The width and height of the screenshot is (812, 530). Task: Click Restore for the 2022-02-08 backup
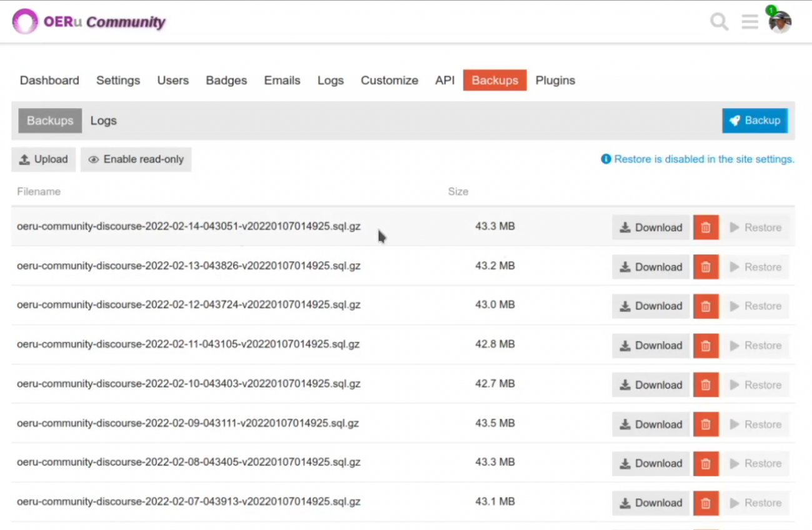click(x=756, y=464)
